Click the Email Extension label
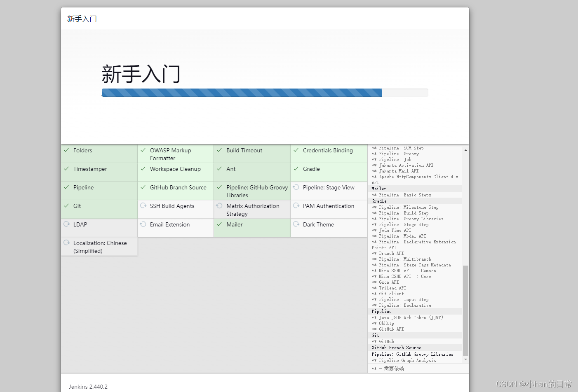This screenshot has height=392, width=578. pos(170,224)
